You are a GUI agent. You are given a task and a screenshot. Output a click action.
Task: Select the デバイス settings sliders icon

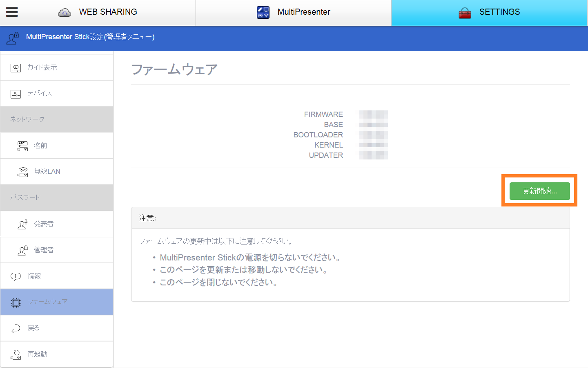[16, 93]
